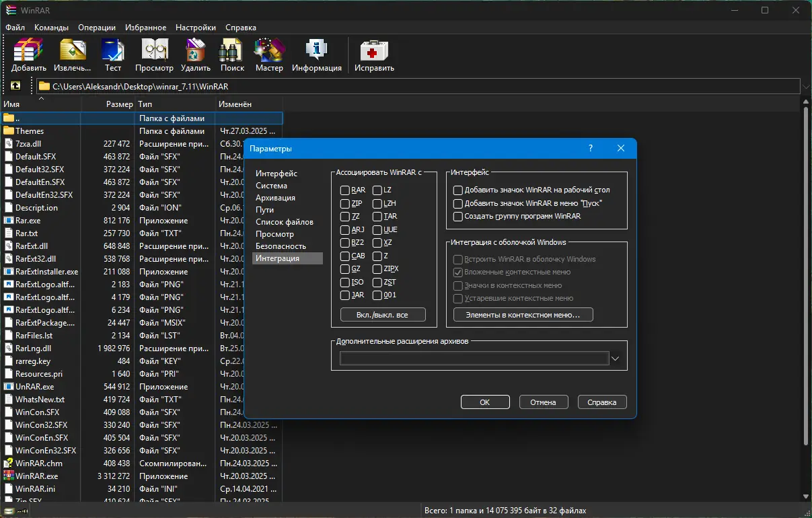Check 'Добавить значок WinRAR на рабочий стол'
This screenshot has width=812, height=518.
[x=458, y=190]
